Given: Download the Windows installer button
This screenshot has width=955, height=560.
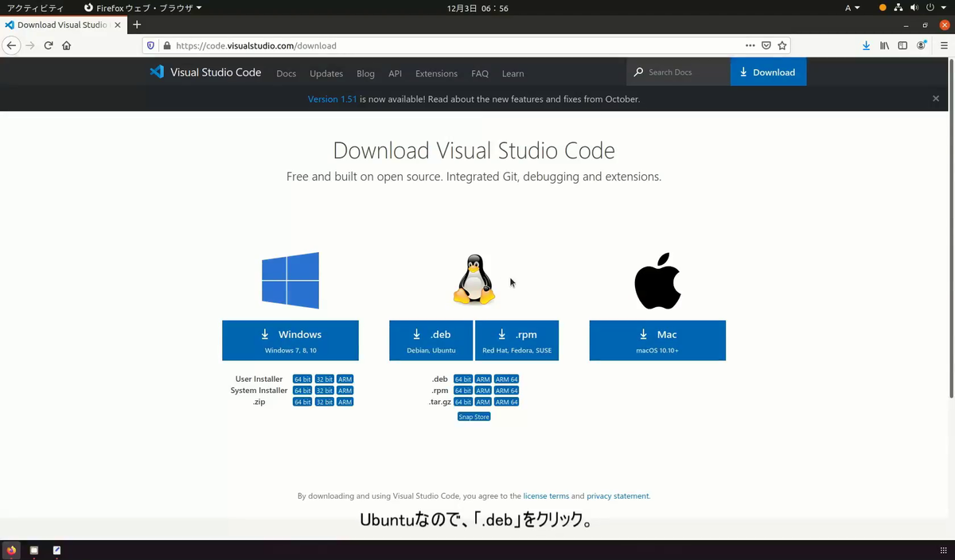Looking at the screenshot, I should [290, 340].
